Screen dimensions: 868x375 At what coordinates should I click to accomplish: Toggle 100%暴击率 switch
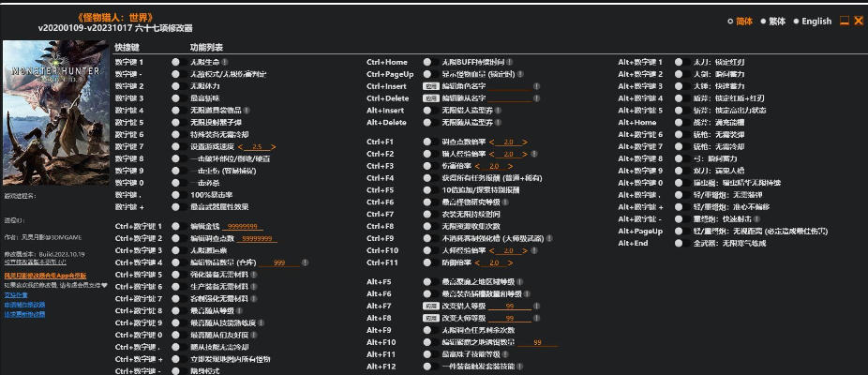click(177, 195)
